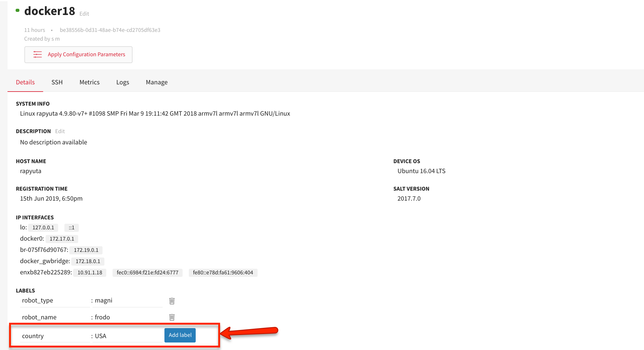The width and height of the screenshot is (644, 350).
Task: Click the enxb827eb225289 interface name
Action: coord(46,272)
